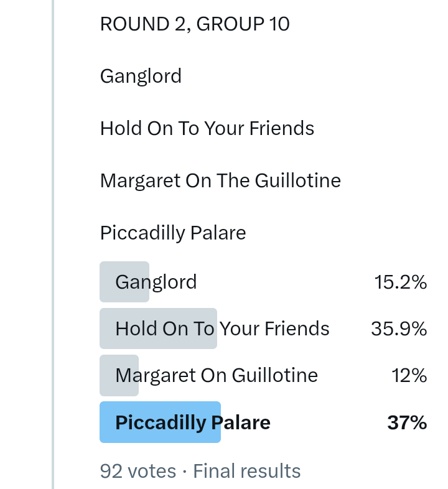Viewport: 448px width, 489px height.
Task: Select the Margaret On The Guillotine tweet line
Action: click(x=220, y=181)
